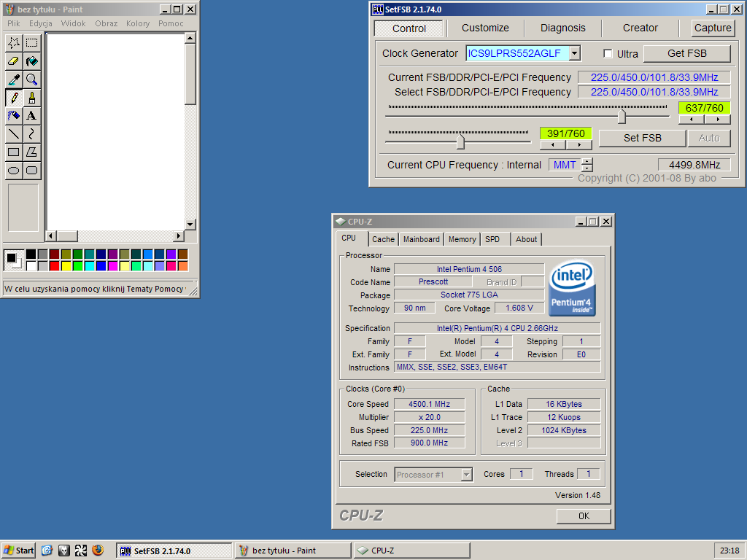Pick the Fill With Color bucket tool

32,61
